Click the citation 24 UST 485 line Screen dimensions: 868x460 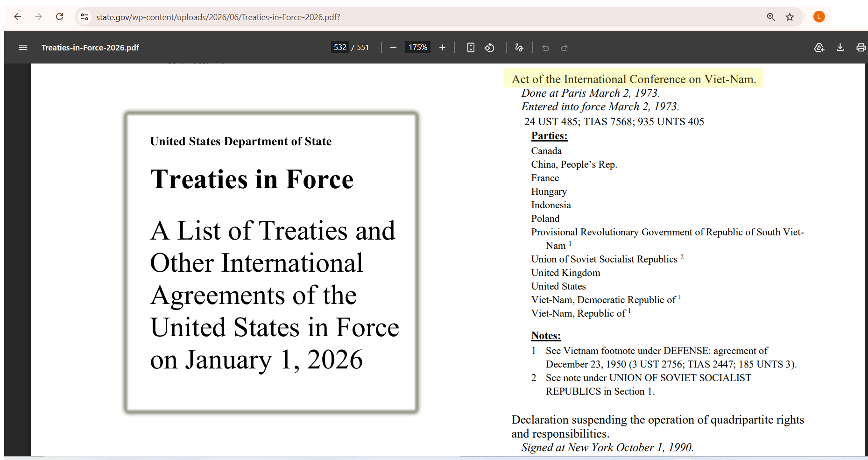tap(614, 121)
